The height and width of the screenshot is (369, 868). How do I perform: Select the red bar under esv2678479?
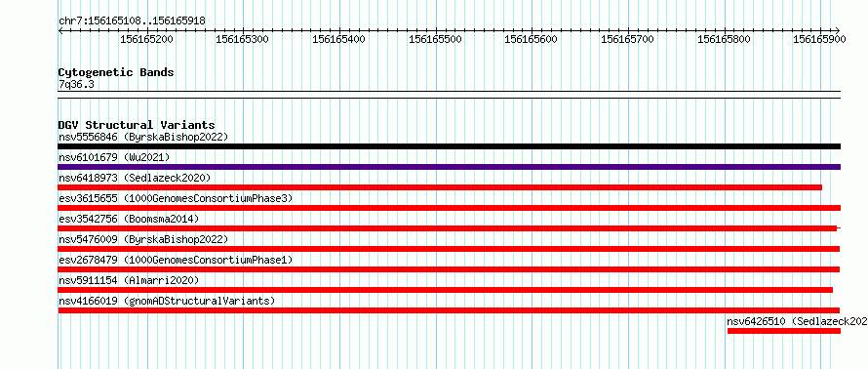[x=449, y=269]
